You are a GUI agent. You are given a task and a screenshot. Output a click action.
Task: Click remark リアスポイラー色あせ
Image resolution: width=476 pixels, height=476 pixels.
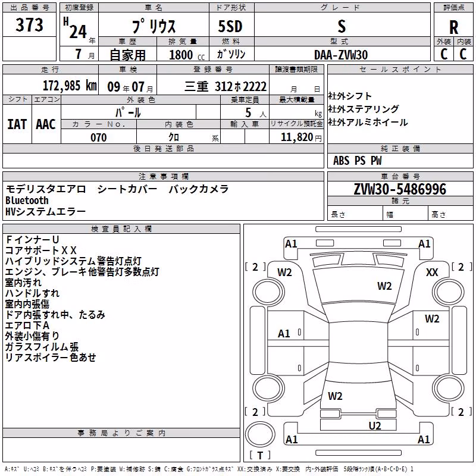coord(51,358)
